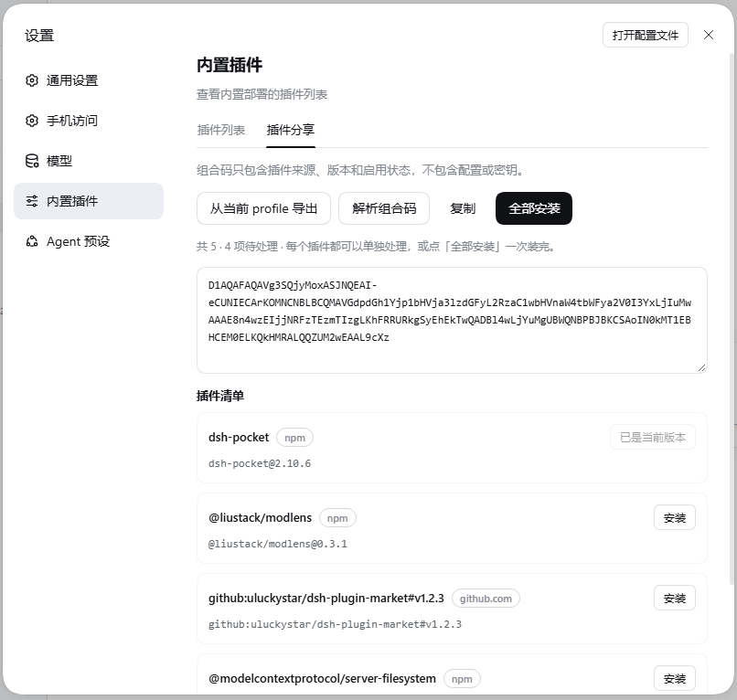Select the 插件分享 tab
Image resolution: width=737 pixels, height=700 pixels.
(291, 130)
